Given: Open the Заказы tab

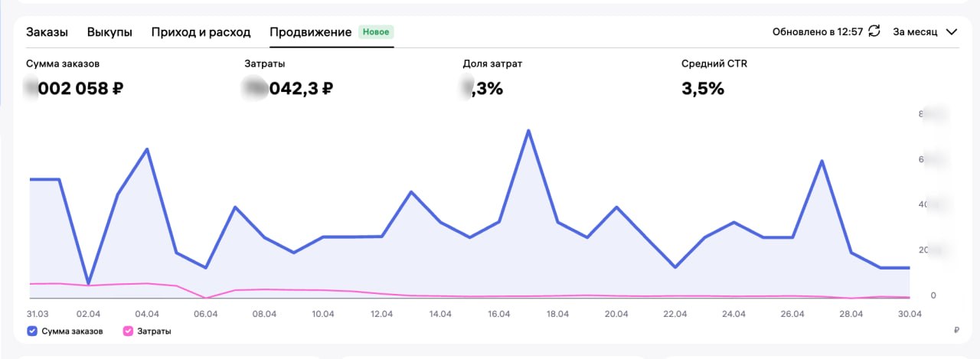Looking at the screenshot, I should click(47, 32).
